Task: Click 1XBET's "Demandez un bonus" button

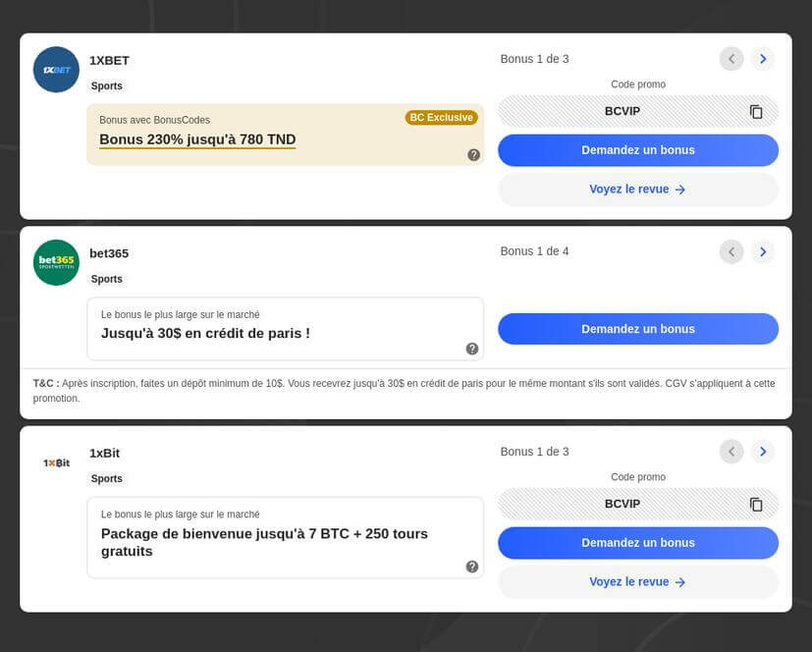Action: [638, 150]
